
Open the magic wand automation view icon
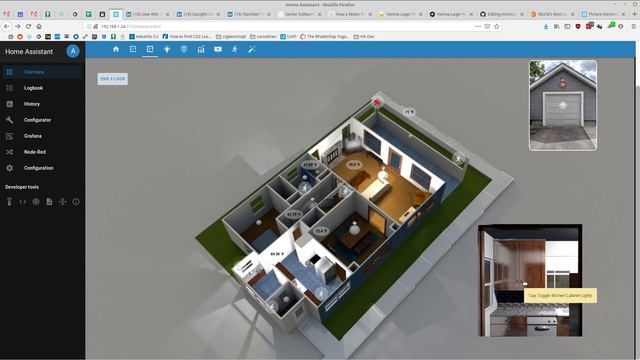point(252,49)
